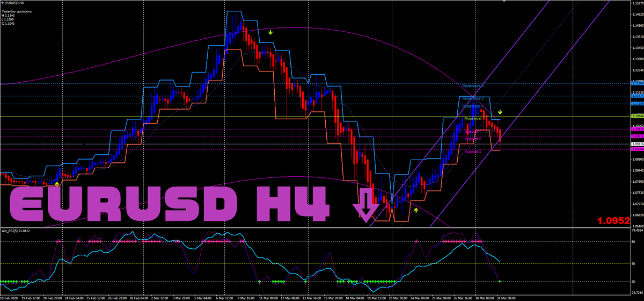Image resolution: width=644 pixels, height=301 pixels.
Task: Click the RSI scale value 80
Action: click(x=634, y=242)
